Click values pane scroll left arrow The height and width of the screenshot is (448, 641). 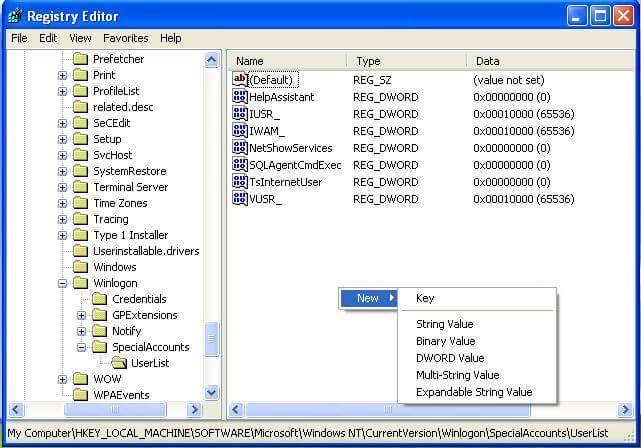tap(236, 410)
